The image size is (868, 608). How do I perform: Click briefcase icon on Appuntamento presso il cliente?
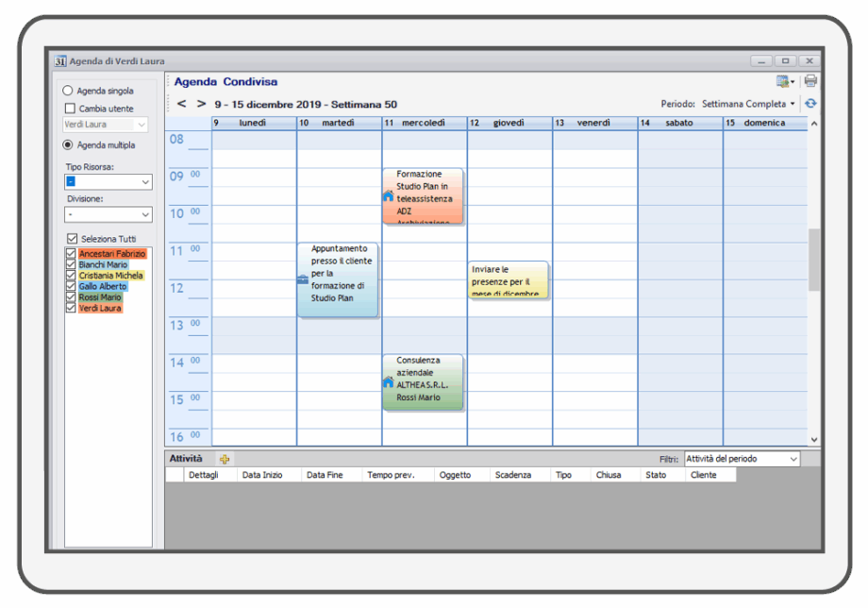tap(303, 279)
